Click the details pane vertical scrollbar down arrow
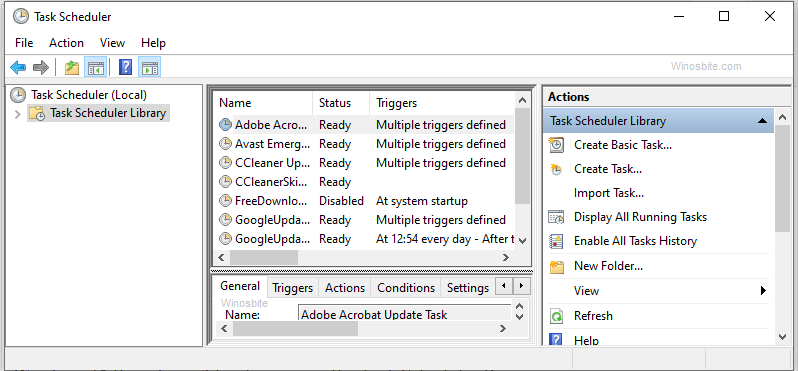The image size is (798, 371). pos(519,317)
